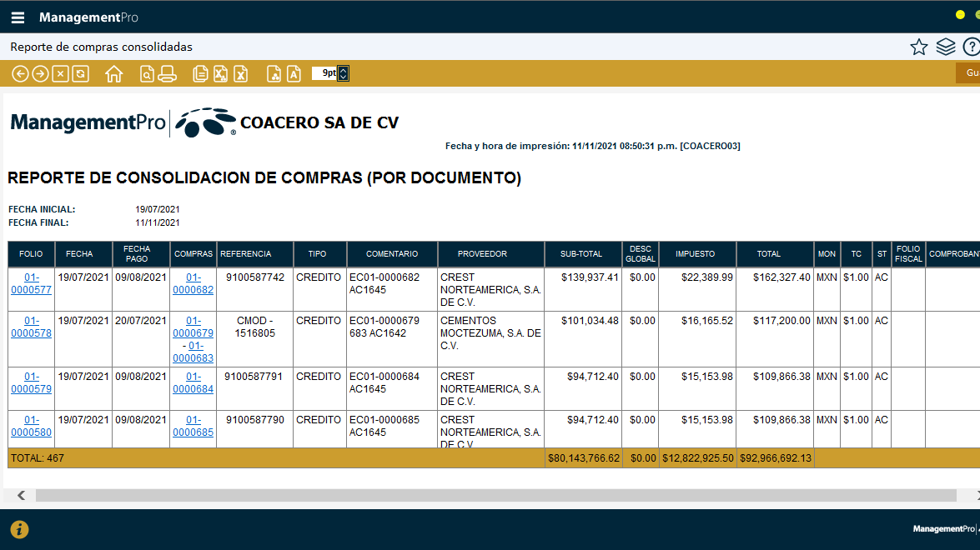Viewport: 980px width, 550px height.
Task: Navigate back using the left arrow icon
Action: pyautogui.click(x=20, y=73)
